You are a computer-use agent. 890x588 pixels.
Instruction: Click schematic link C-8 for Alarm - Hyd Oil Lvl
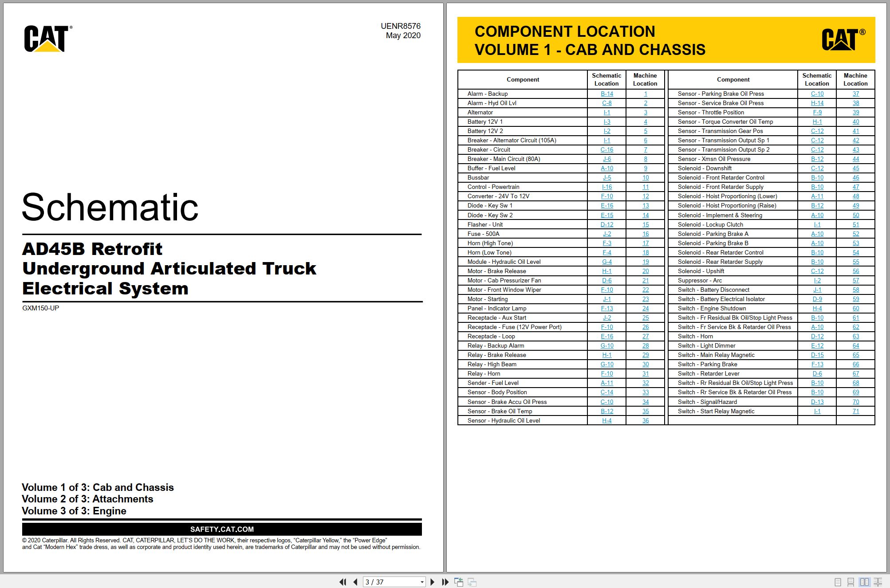tap(606, 103)
